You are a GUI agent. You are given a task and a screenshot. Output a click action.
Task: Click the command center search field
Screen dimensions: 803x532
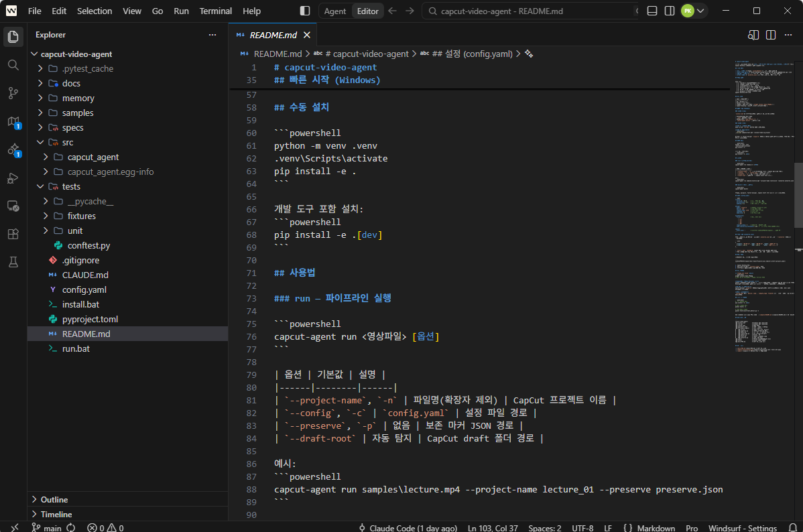pyautogui.click(x=530, y=11)
